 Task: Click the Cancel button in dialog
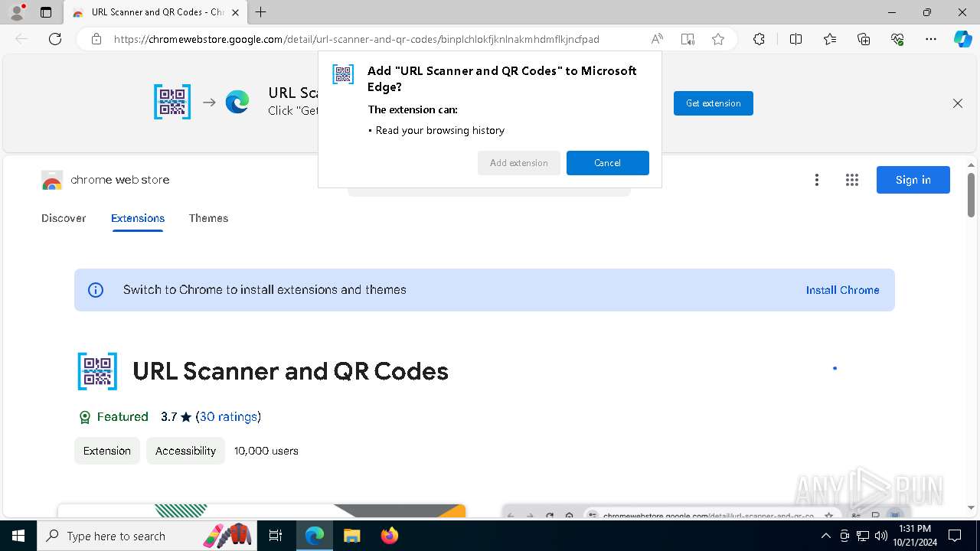(608, 163)
